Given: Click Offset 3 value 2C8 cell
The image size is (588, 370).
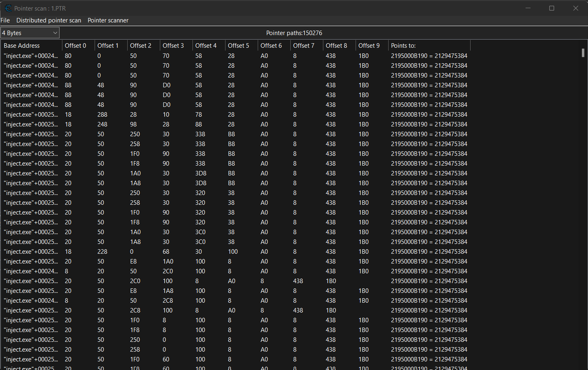Looking at the screenshot, I should (168, 301).
